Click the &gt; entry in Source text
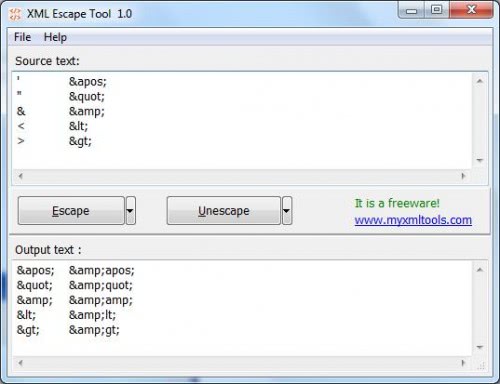Image resolution: width=500 pixels, height=384 pixels. click(80, 141)
